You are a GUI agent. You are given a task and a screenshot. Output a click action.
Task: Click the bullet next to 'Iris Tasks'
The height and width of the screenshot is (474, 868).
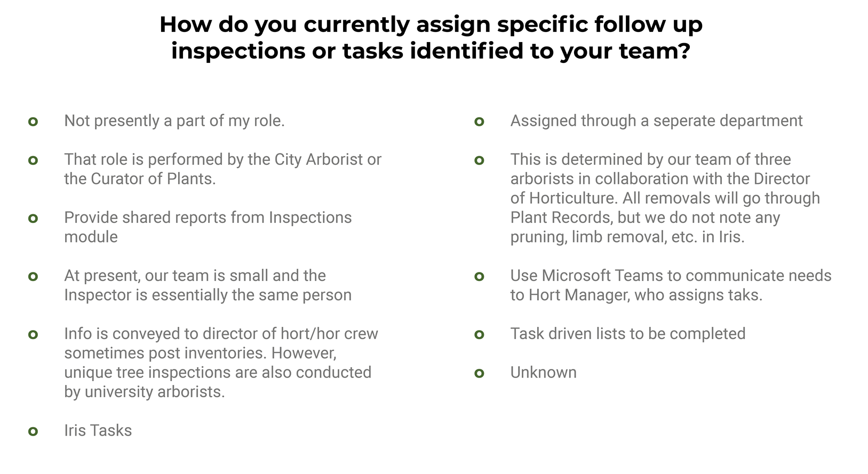[x=33, y=431]
